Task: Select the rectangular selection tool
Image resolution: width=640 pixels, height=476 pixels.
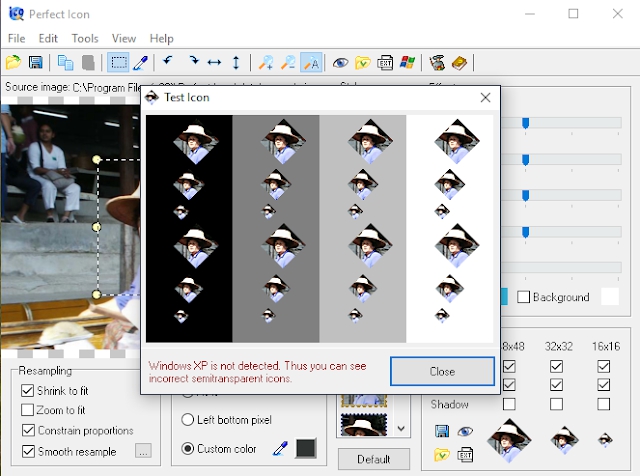Action: (118, 62)
